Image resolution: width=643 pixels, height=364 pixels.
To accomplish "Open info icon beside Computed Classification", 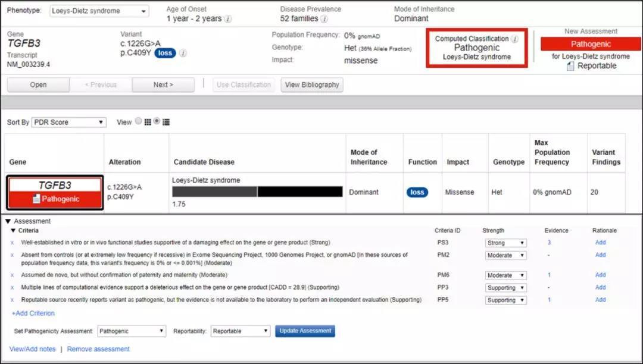I will pyautogui.click(x=515, y=39).
